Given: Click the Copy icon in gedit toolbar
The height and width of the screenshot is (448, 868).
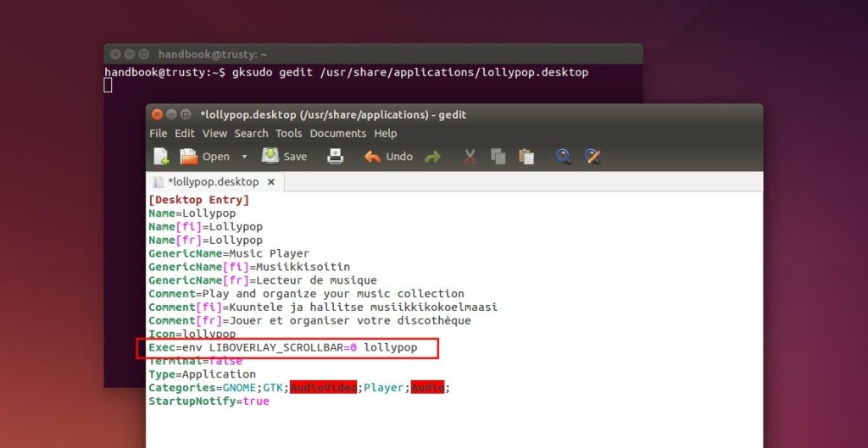Looking at the screenshot, I should point(498,157).
